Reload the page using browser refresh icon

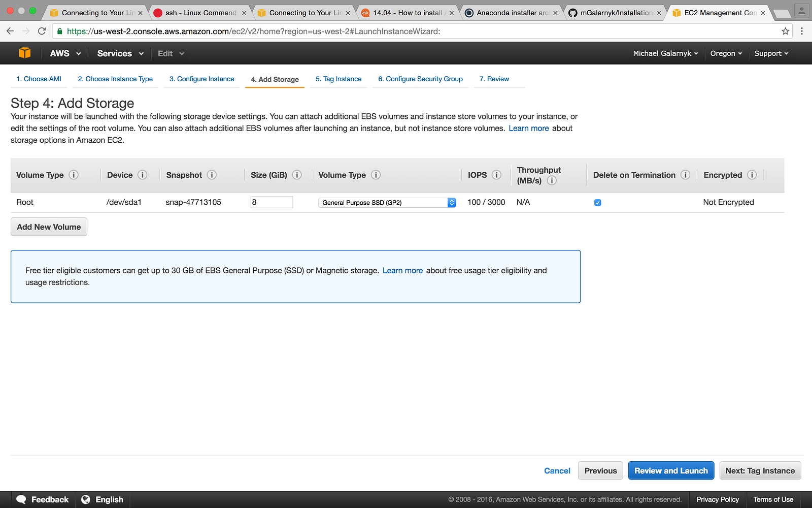point(42,31)
